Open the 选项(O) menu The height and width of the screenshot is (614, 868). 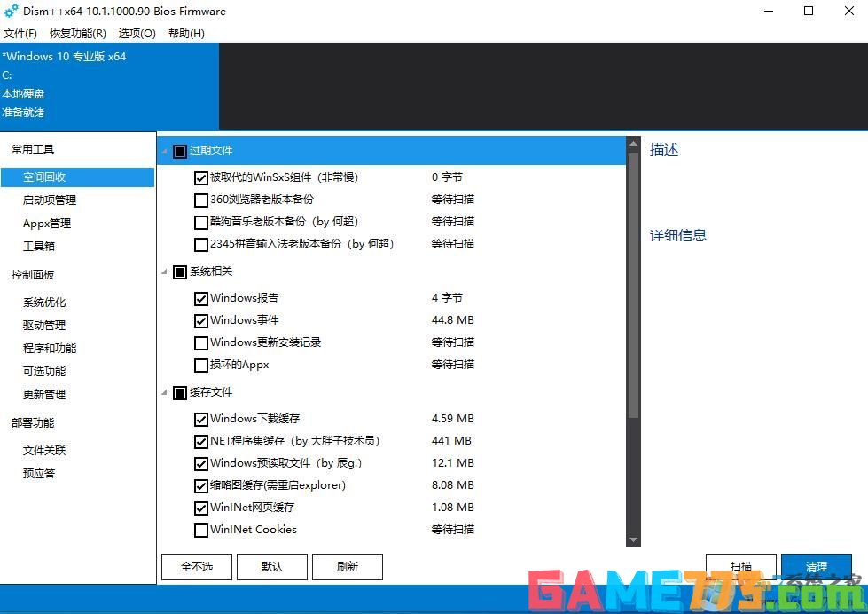pos(137,34)
